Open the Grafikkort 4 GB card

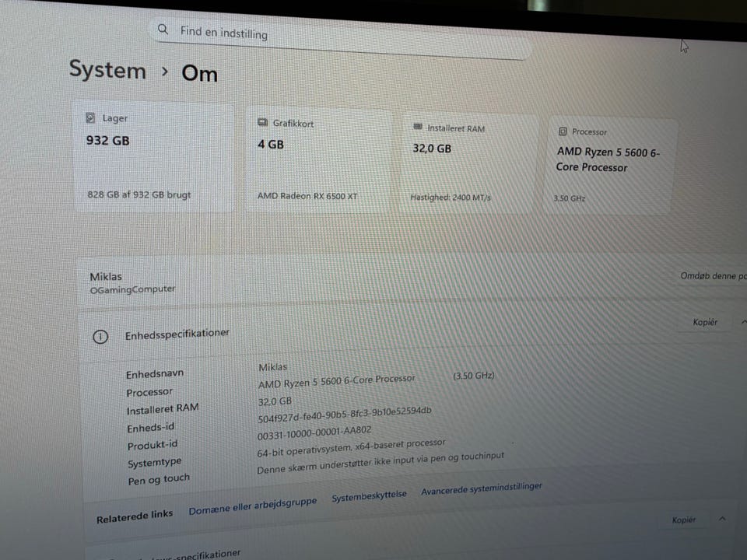click(x=319, y=159)
